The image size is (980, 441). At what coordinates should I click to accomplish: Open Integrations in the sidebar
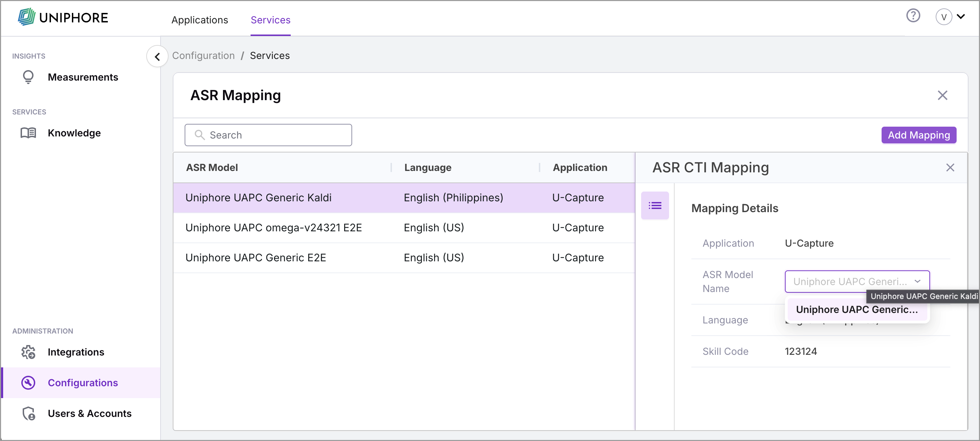[x=76, y=352]
